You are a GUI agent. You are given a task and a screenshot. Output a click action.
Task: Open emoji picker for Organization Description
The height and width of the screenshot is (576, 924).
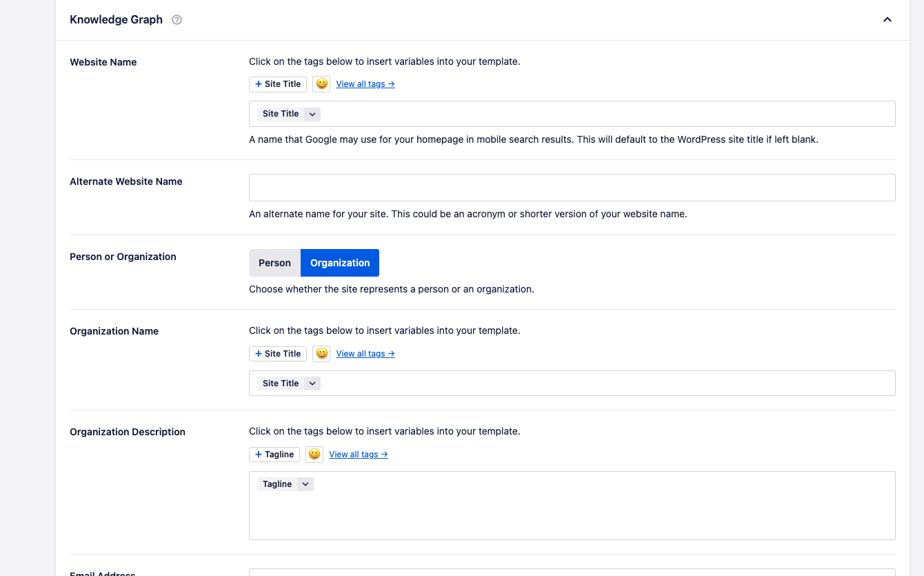click(314, 455)
